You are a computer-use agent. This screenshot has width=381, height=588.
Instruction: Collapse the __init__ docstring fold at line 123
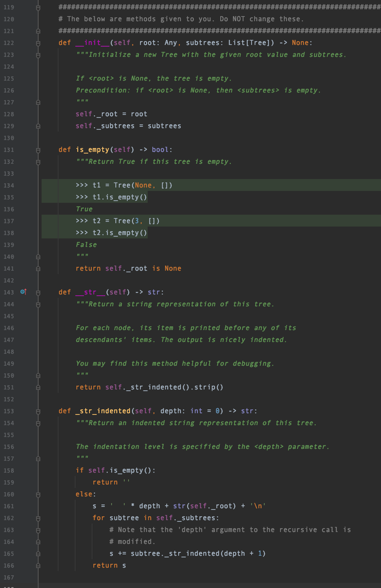coord(38,55)
